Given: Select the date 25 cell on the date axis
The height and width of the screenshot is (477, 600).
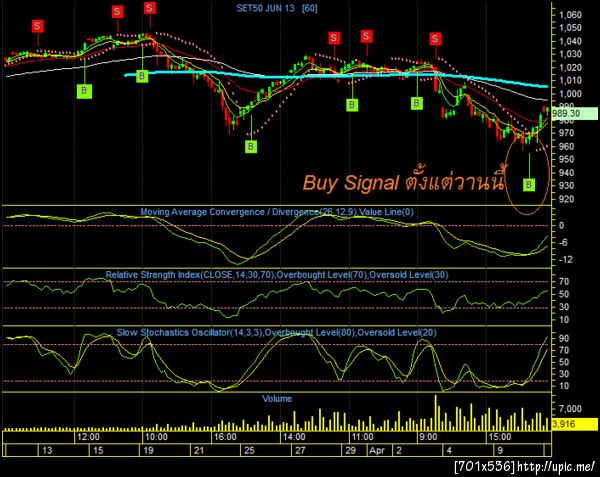Looking at the screenshot, I should [x=266, y=450].
